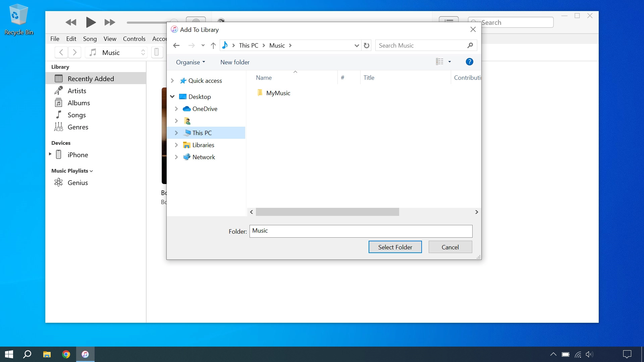This screenshot has width=644, height=362.
Task: Open the Genius playlist
Action: point(77,183)
